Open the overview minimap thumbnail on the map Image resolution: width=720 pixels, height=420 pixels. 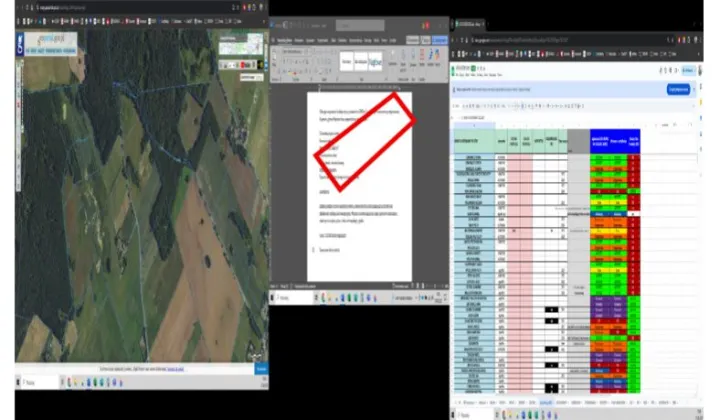[241, 45]
